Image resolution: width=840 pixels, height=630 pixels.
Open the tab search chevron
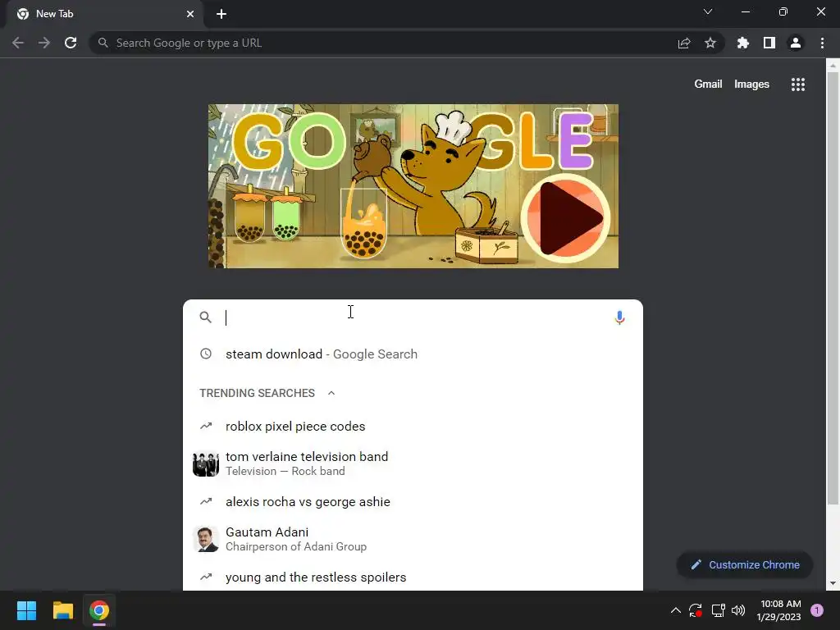pyautogui.click(x=708, y=11)
